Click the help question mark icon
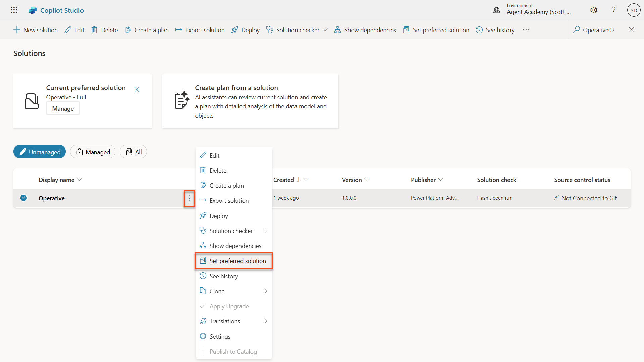 coord(613,10)
